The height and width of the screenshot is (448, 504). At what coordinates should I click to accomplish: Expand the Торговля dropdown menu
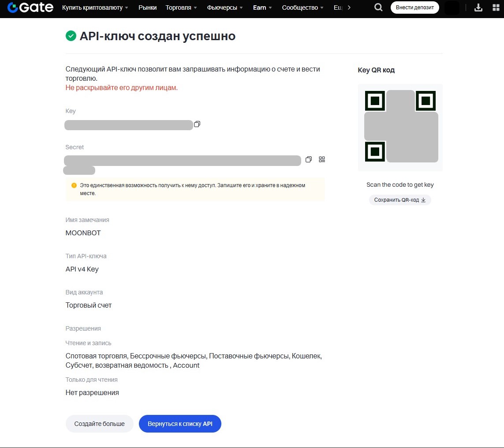point(181,8)
